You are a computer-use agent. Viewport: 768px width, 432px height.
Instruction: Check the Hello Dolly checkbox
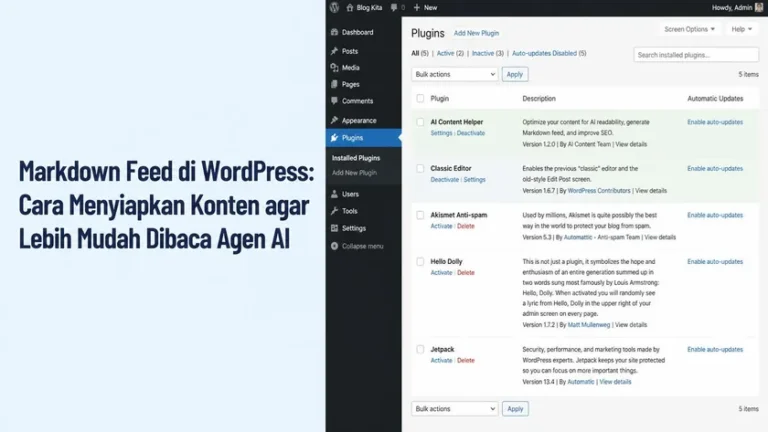click(x=420, y=262)
